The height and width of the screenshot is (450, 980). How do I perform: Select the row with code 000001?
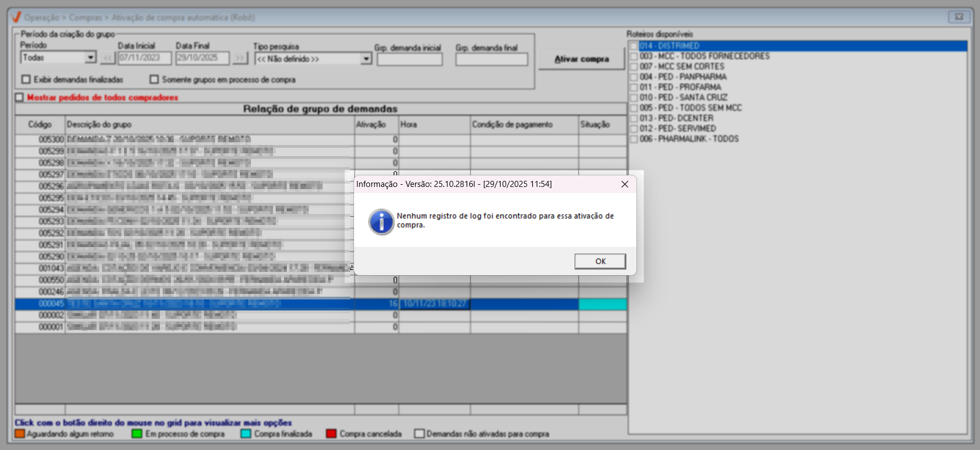tap(321, 327)
